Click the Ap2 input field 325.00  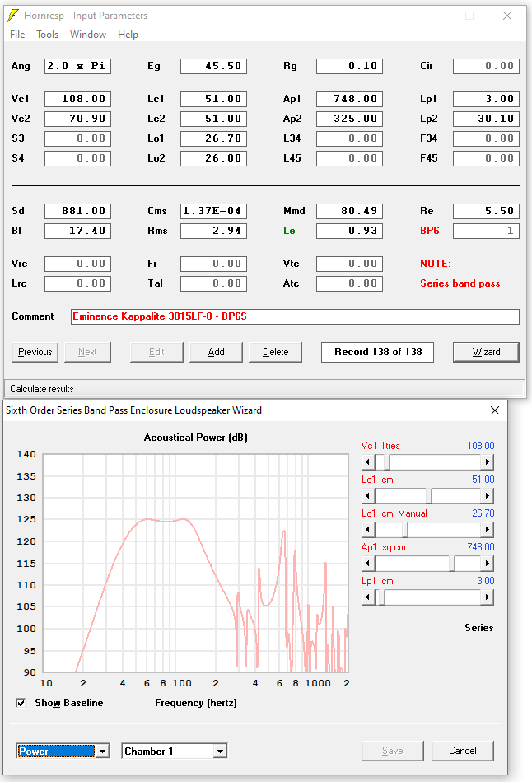(x=349, y=119)
